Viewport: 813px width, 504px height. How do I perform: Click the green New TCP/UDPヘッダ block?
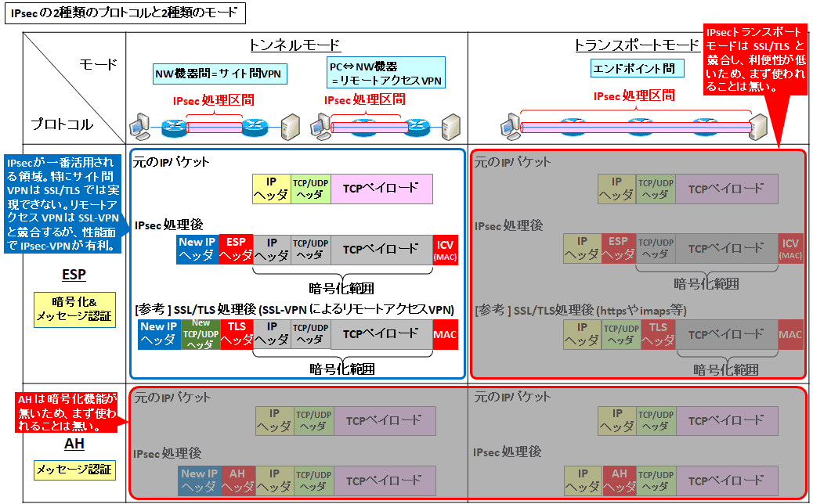coord(201,333)
